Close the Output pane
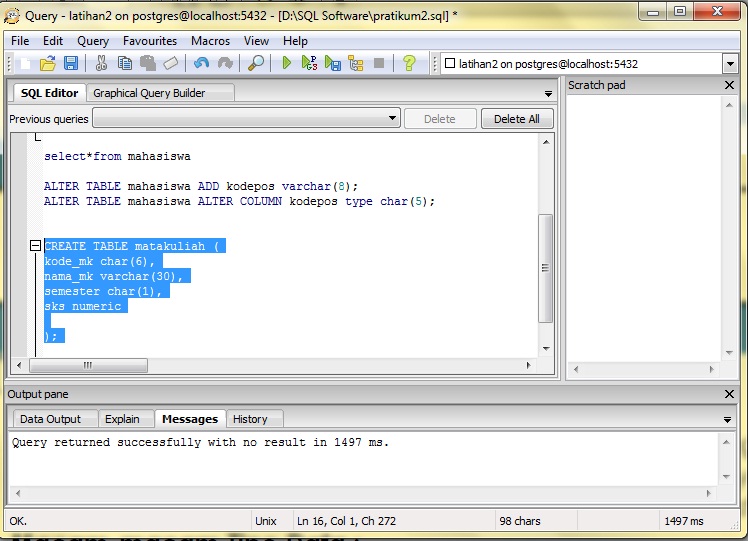748x541 pixels. pyautogui.click(x=729, y=394)
